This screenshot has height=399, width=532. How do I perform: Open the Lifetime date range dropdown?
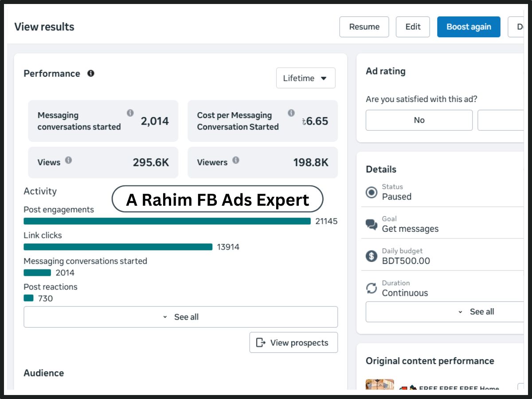(306, 78)
